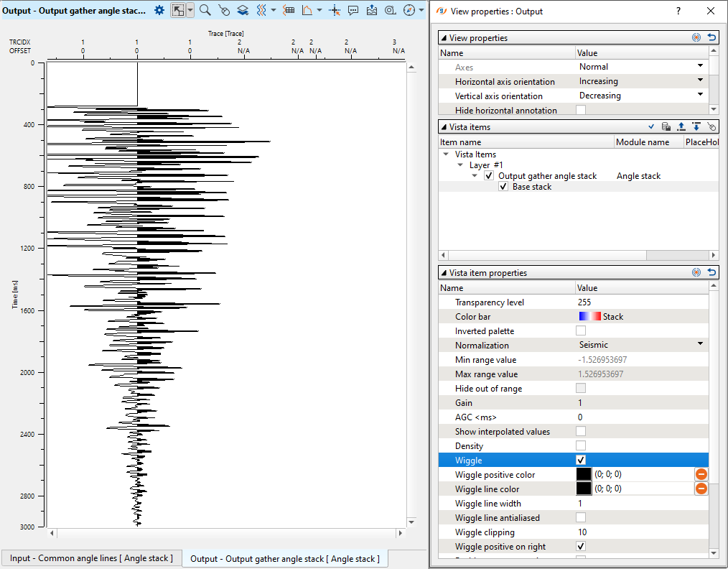Image resolution: width=728 pixels, height=569 pixels.
Task: Enable the Density checkbox
Action: tap(581, 445)
